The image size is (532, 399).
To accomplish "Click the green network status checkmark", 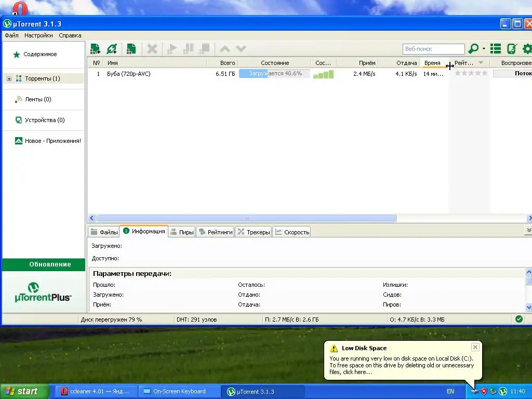I will click(x=519, y=319).
